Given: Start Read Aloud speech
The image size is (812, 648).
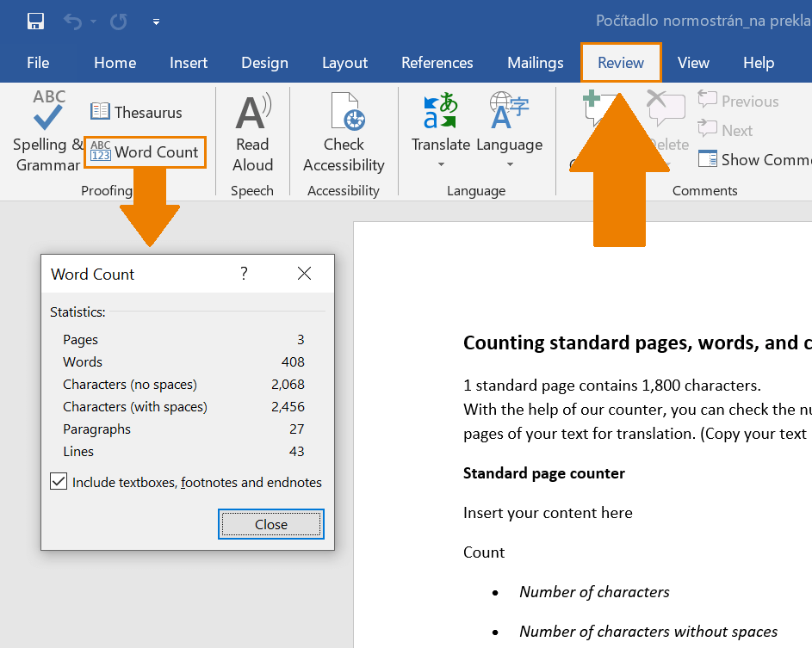Looking at the screenshot, I should point(252,133).
